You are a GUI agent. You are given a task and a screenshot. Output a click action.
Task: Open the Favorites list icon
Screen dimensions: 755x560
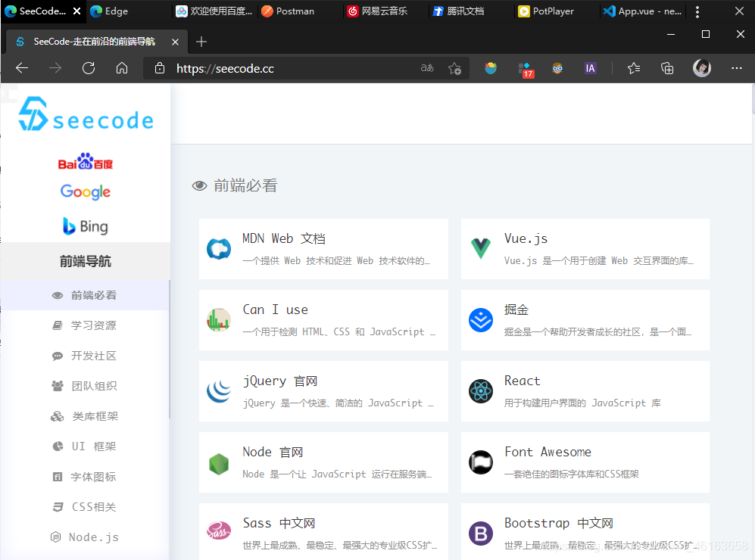click(634, 68)
